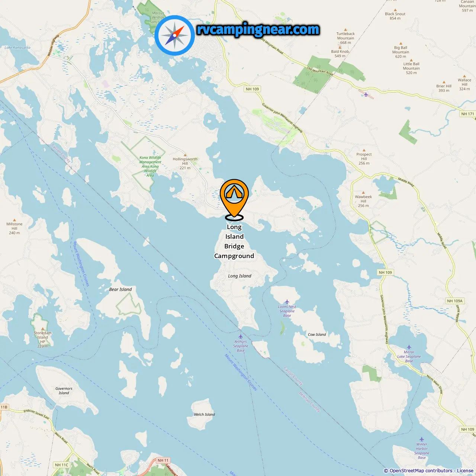Click the airport icon near NH 171
Viewport: 476px width, 476px height.
click(366, 94)
